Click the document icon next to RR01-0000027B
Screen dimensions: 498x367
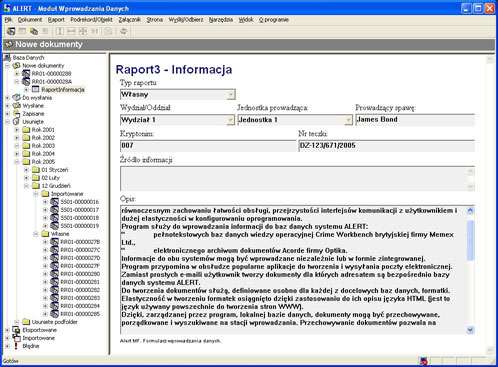[x=55, y=242]
